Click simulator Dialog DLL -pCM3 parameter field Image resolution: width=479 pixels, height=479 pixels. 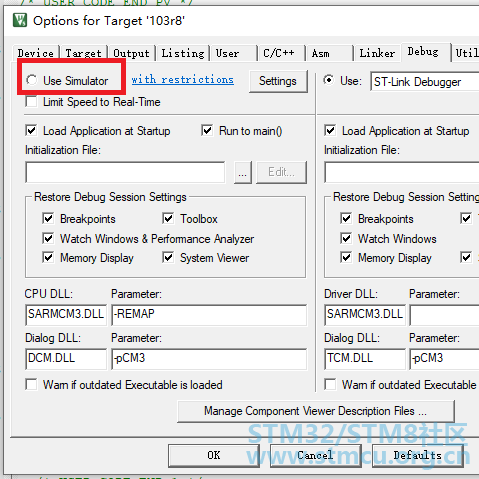click(x=209, y=359)
